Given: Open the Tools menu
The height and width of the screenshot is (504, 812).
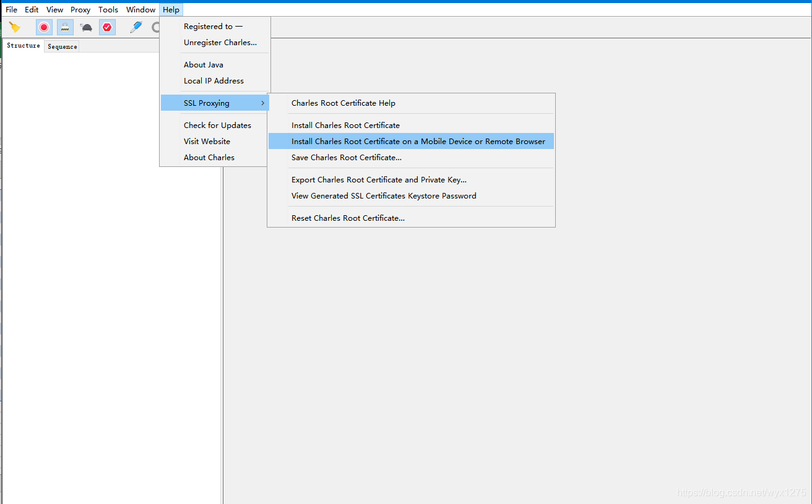Looking at the screenshot, I should pyautogui.click(x=108, y=10).
